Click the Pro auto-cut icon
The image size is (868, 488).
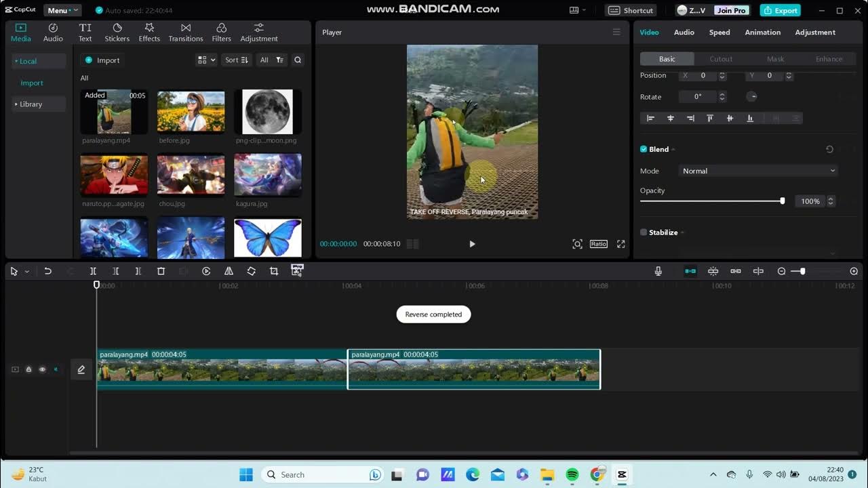[x=296, y=270]
